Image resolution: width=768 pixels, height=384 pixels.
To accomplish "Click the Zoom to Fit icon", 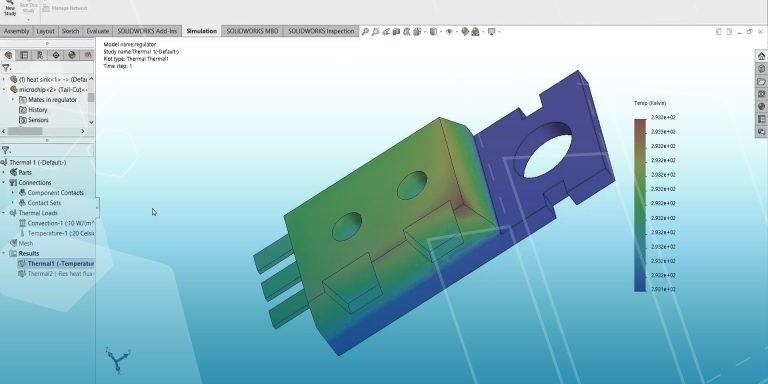I will 365,32.
